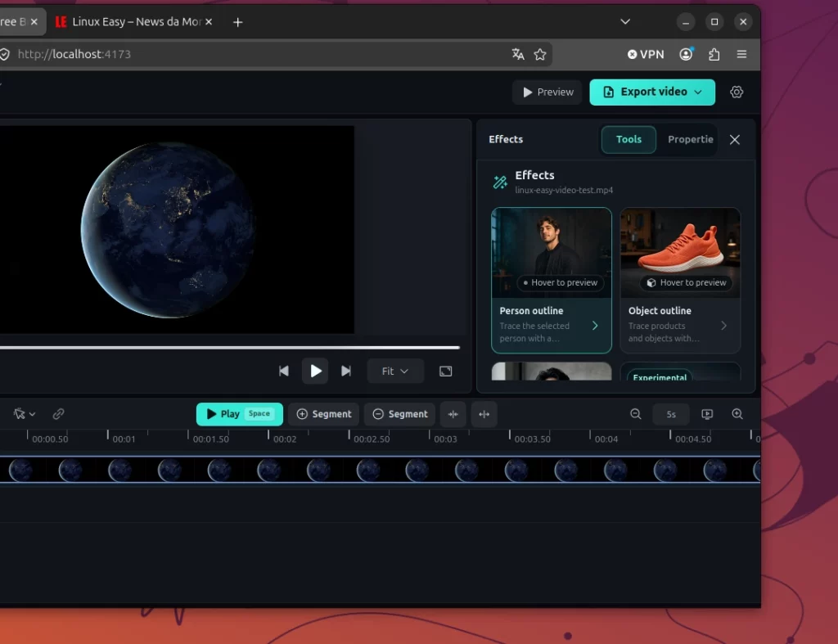838x644 pixels.
Task: Select the earth video clip track
Action: [380, 470]
